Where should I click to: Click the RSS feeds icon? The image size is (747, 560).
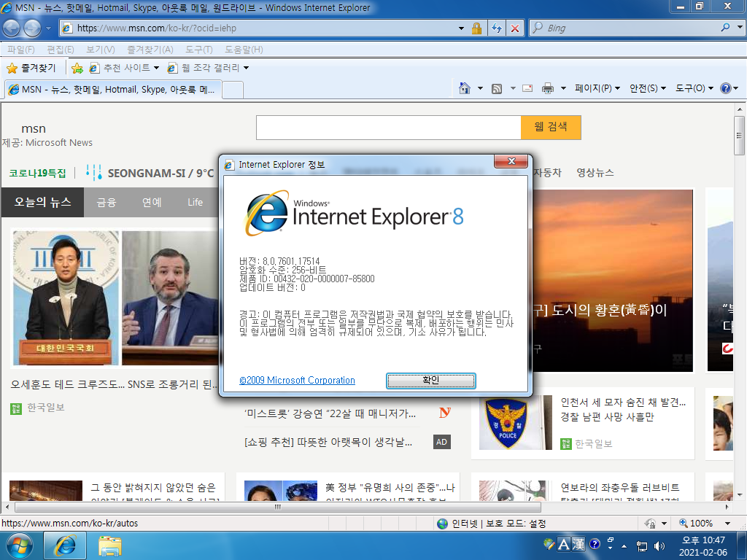497,88
